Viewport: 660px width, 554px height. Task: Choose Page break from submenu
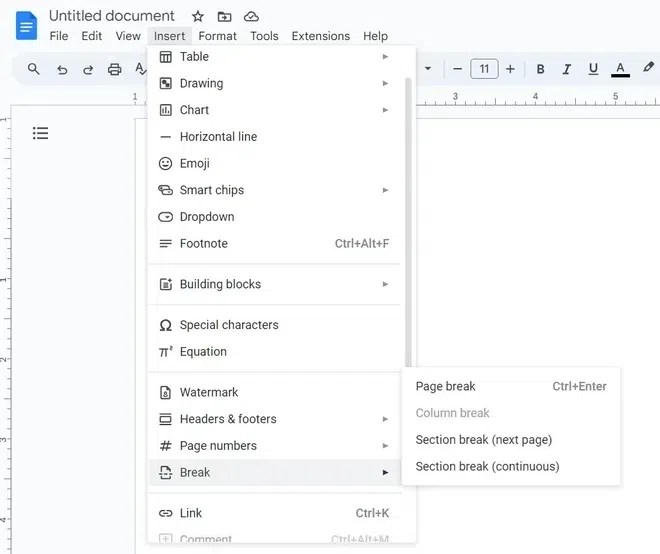pos(511,386)
